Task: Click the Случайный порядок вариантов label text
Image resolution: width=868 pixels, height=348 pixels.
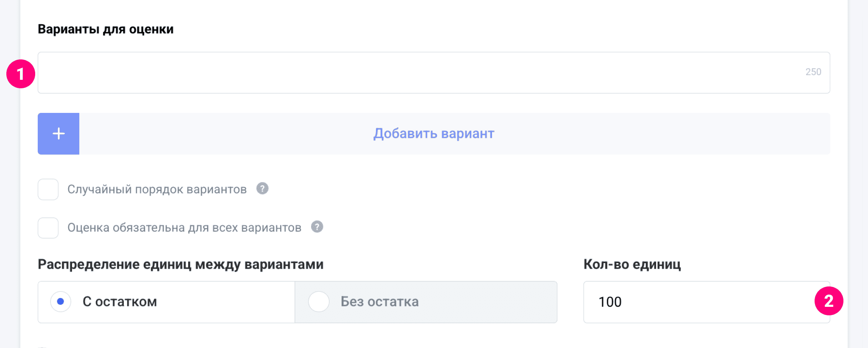Action: point(157,189)
